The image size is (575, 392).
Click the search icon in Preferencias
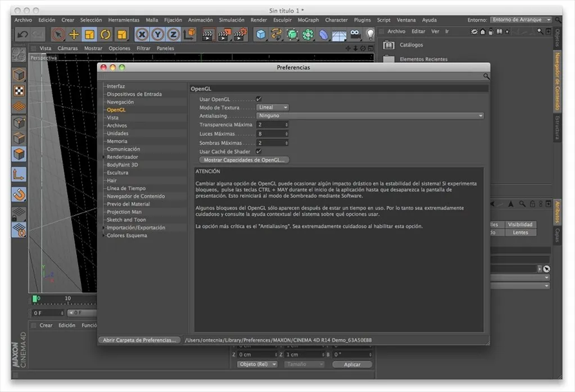pos(486,76)
